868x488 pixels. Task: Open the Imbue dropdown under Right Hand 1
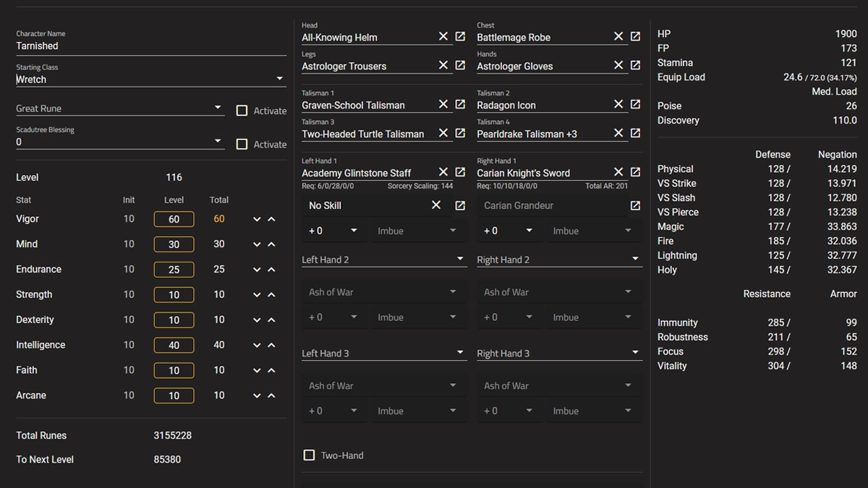[x=594, y=230]
